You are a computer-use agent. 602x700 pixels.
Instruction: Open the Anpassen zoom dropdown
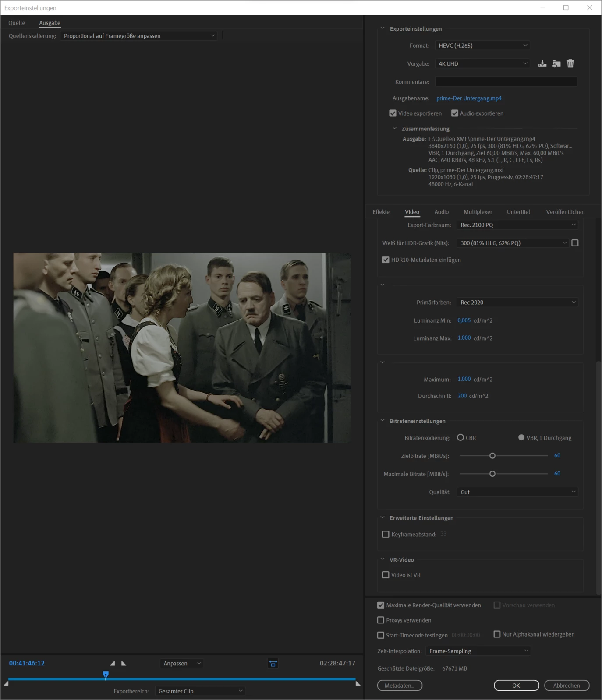182,664
